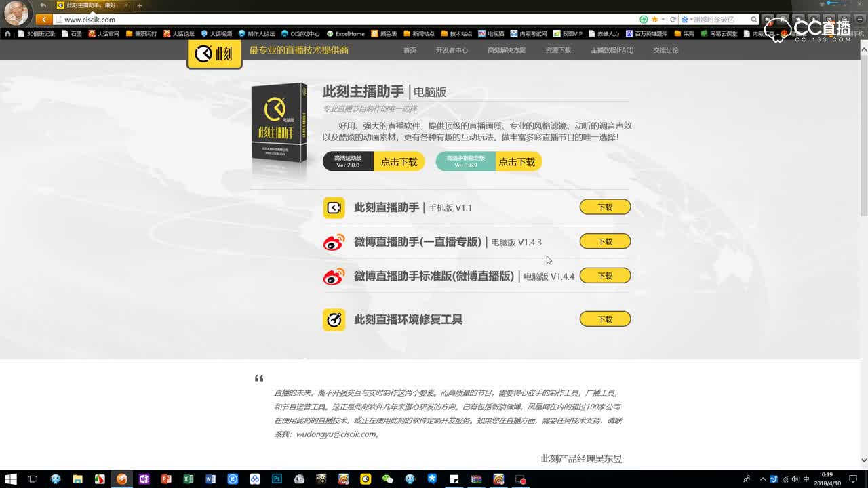Open the 商务解决方案 navigation item

tap(507, 50)
